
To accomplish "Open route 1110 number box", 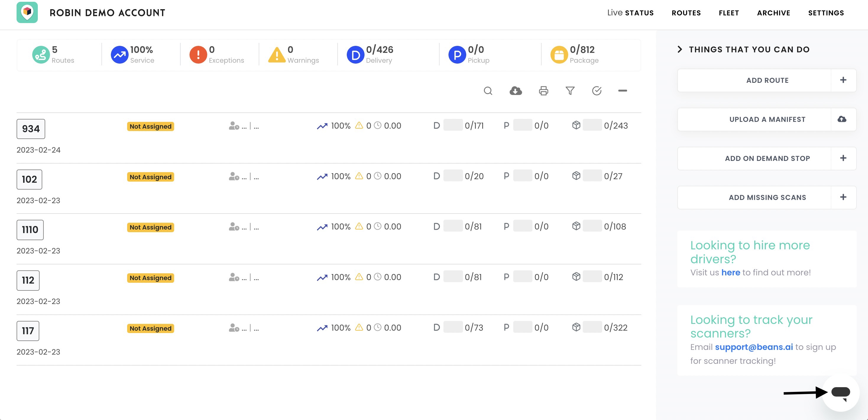I will click(30, 230).
